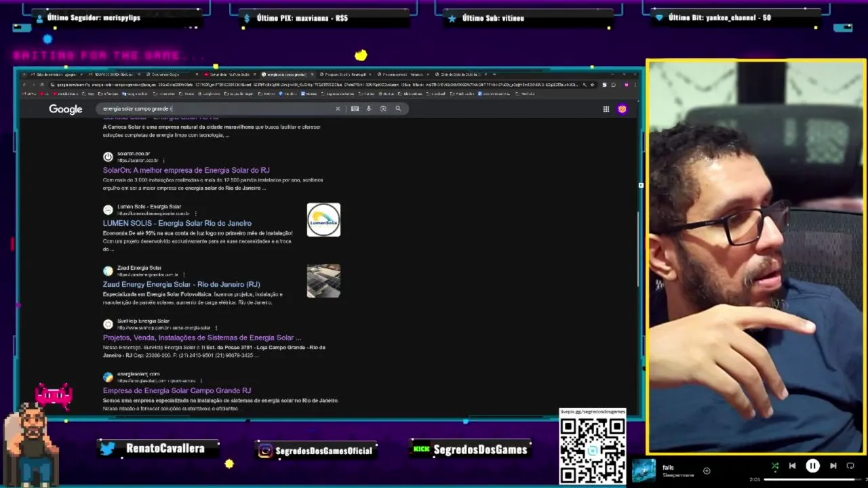The width and height of the screenshot is (868, 488).
Task: Click the falls album cover art
Action: pos(644,470)
